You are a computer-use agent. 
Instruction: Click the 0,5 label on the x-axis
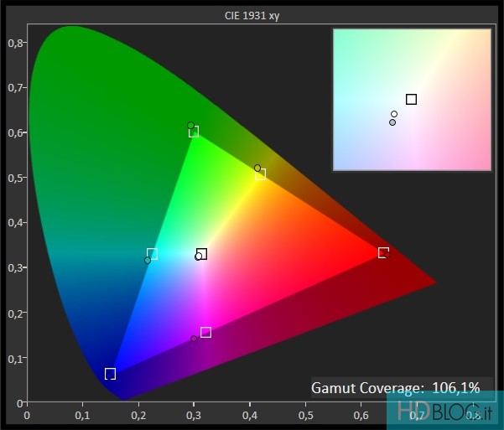(304, 414)
